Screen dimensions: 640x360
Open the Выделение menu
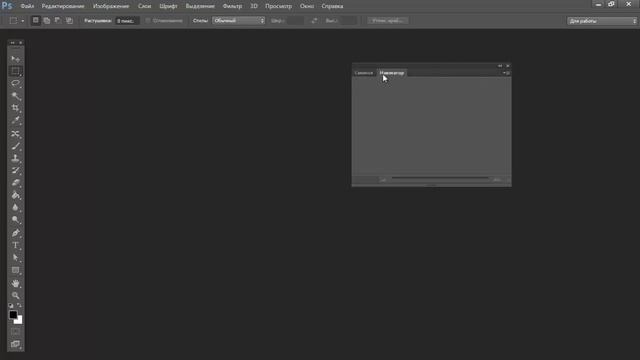pyautogui.click(x=200, y=6)
